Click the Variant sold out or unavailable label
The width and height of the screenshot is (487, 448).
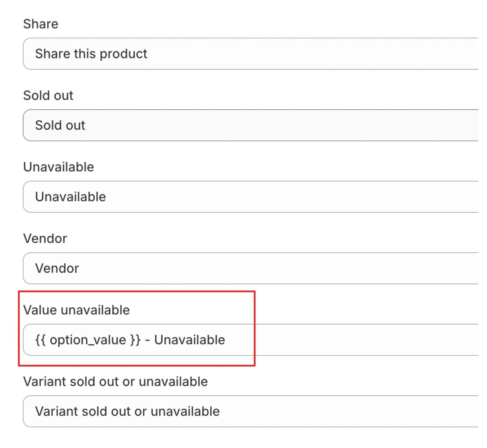116,381
